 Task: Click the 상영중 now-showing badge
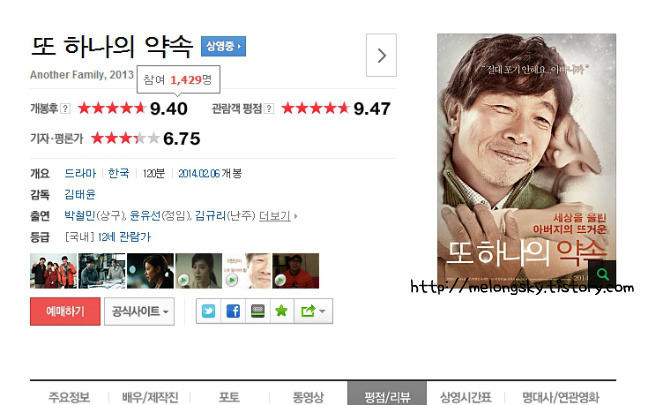click(x=223, y=46)
